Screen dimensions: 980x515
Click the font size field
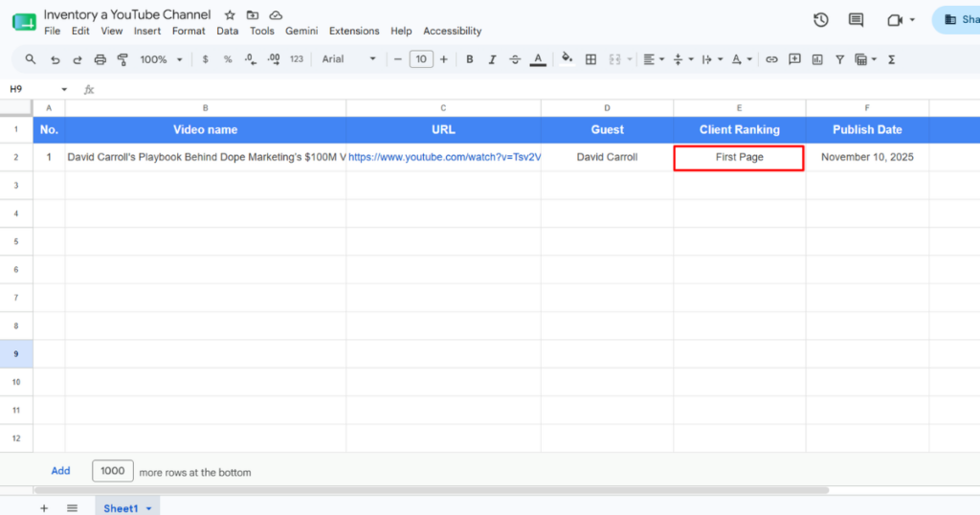[x=421, y=59]
